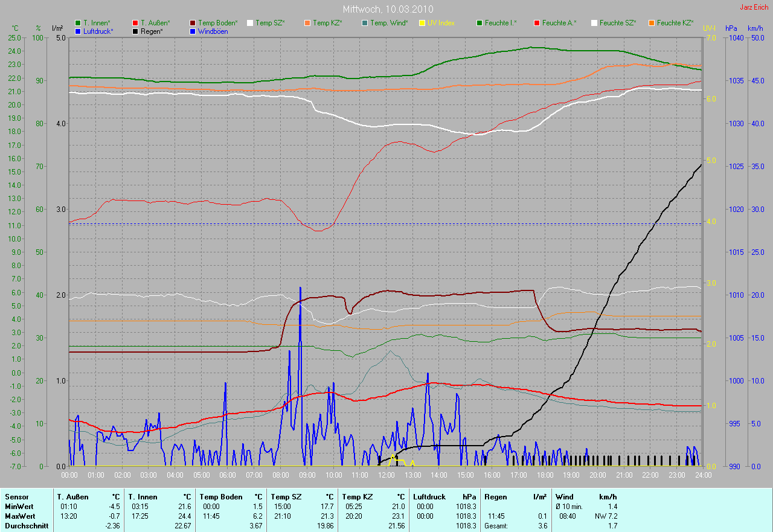Image resolution: width=773 pixels, height=532 pixels.
Task: Click the hPa axis unit label
Action: [x=732, y=28]
